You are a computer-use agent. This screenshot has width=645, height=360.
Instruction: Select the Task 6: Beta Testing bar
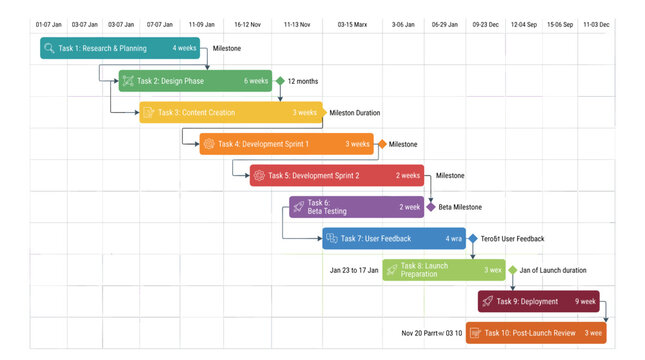click(356, 207)
